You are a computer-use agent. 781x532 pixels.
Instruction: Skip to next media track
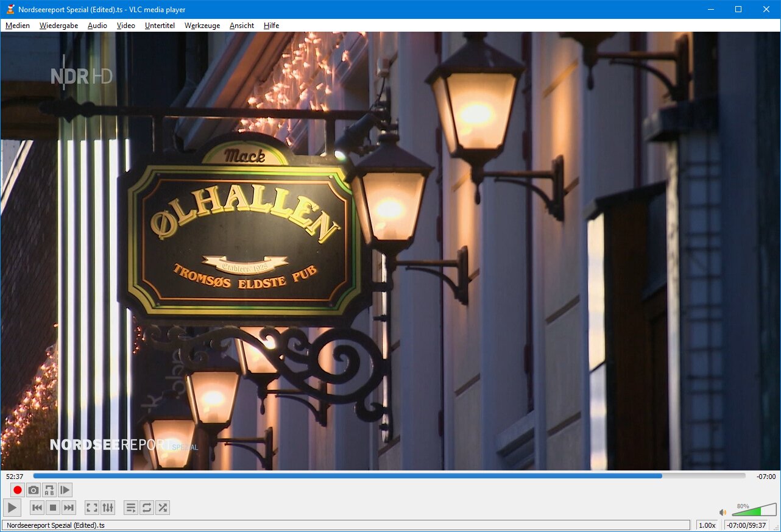[69, 508]
